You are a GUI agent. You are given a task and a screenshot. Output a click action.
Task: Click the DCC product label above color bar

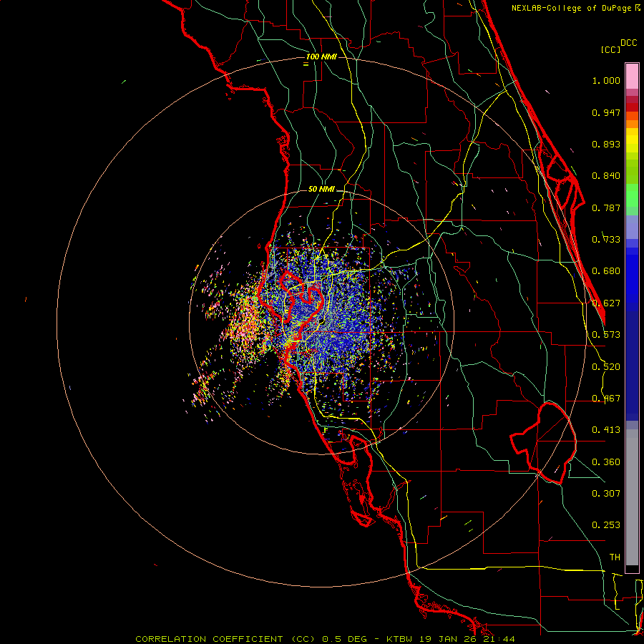point(628,43)
